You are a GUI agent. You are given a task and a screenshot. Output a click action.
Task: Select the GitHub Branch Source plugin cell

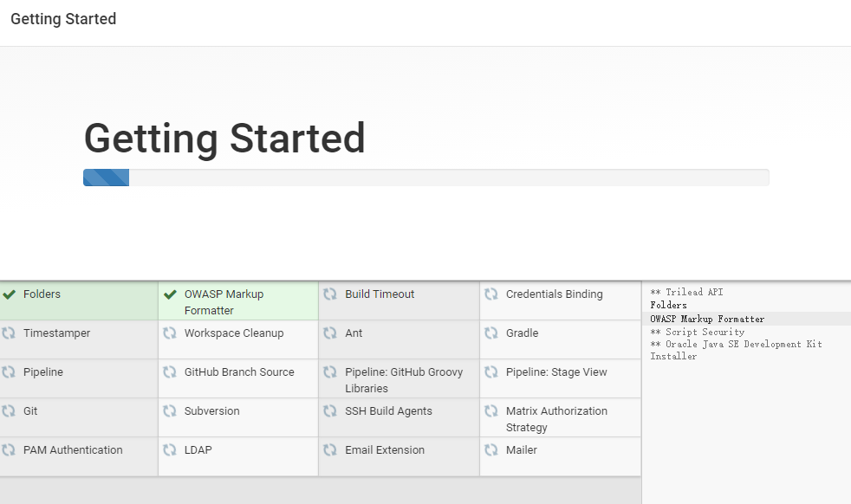(238, 378)
